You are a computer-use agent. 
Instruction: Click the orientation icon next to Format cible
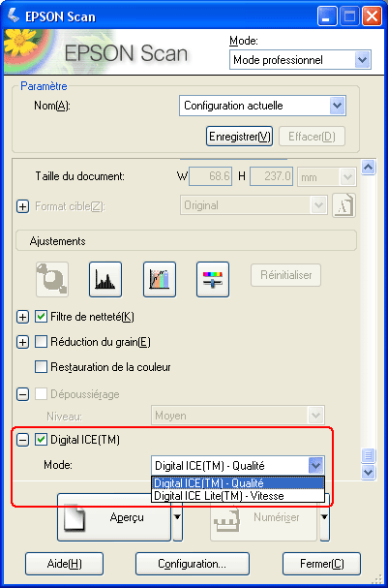343,205
